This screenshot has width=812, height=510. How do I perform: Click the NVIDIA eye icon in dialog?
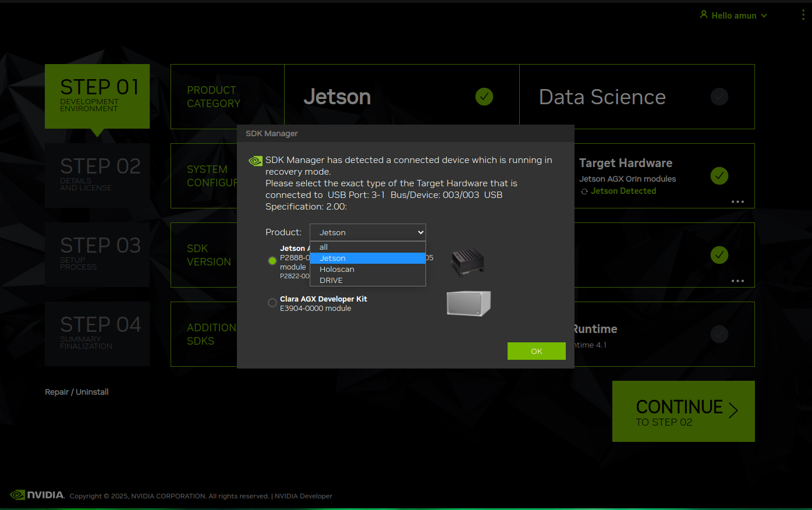[256, 161]
